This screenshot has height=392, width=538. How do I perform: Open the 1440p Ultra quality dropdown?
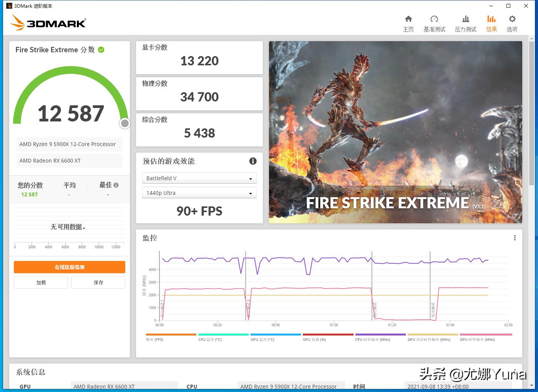click(x=199, y=193)
